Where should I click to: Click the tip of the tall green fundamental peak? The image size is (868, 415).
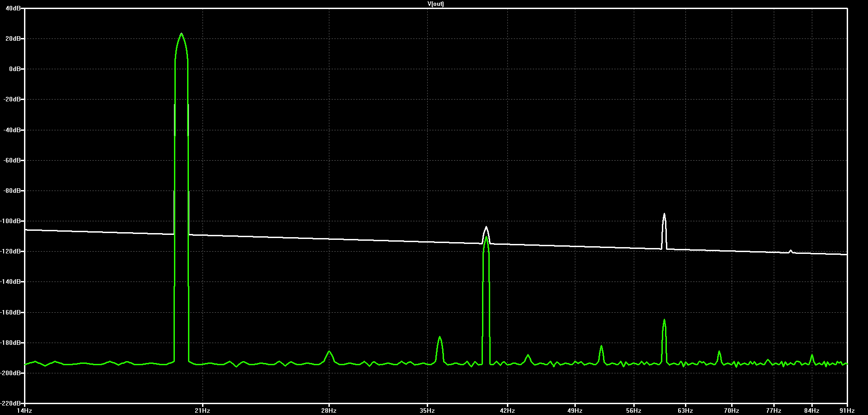pyautogui.click(x=181, y=34)
